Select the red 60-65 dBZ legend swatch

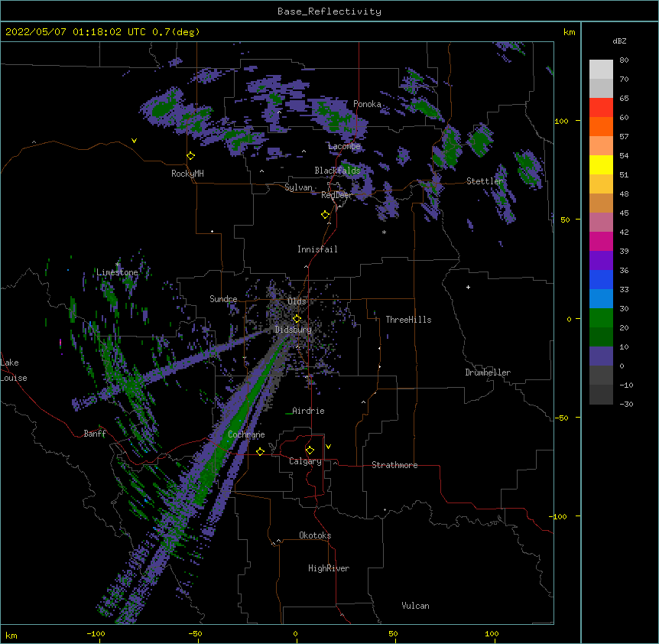pos(601,108)
